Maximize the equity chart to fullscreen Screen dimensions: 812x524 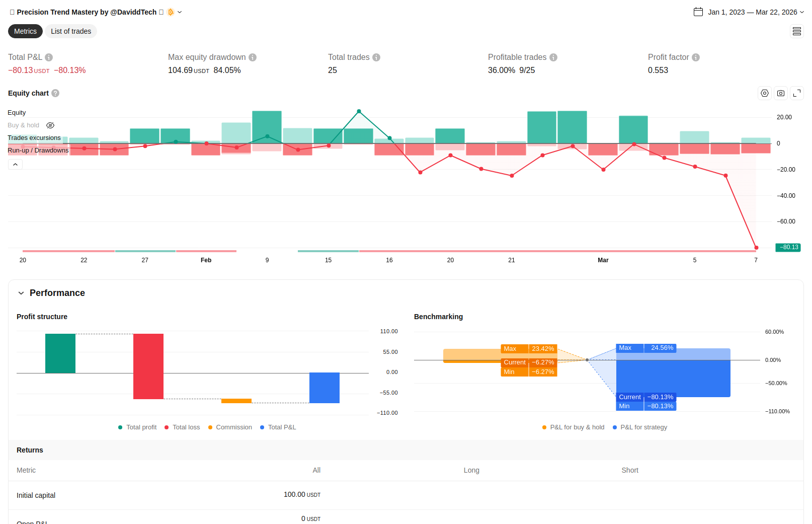[x=797, y=93]
